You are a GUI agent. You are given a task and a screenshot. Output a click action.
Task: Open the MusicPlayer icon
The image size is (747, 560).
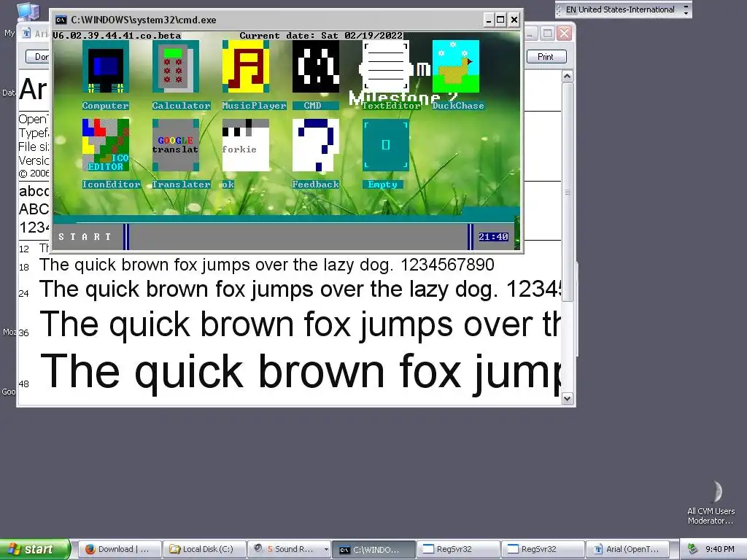tap(245, 66)
